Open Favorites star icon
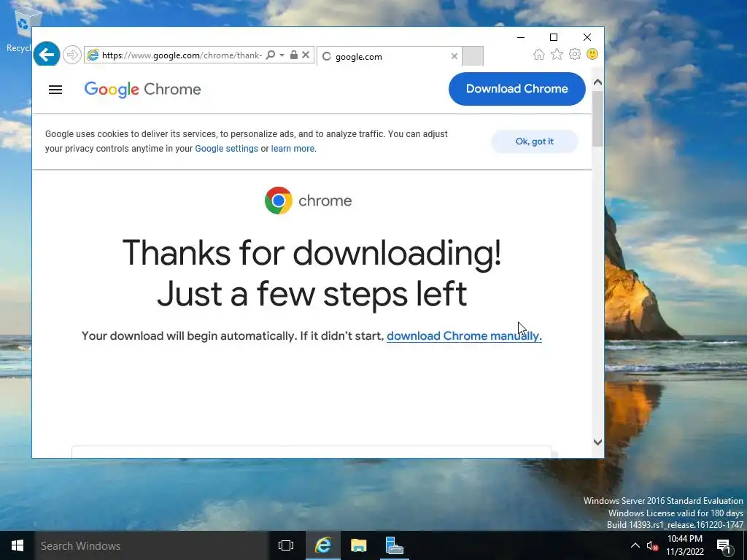Viewport: 747px width, 560px height. coord(557,54)
